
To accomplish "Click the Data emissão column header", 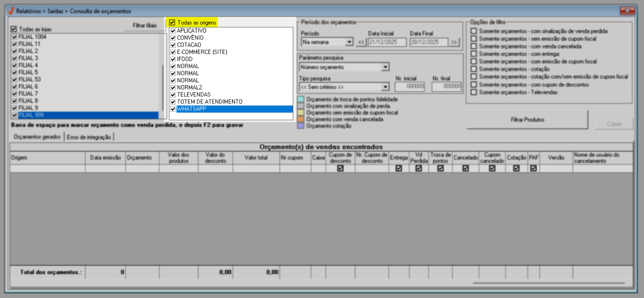I will 105,158.
